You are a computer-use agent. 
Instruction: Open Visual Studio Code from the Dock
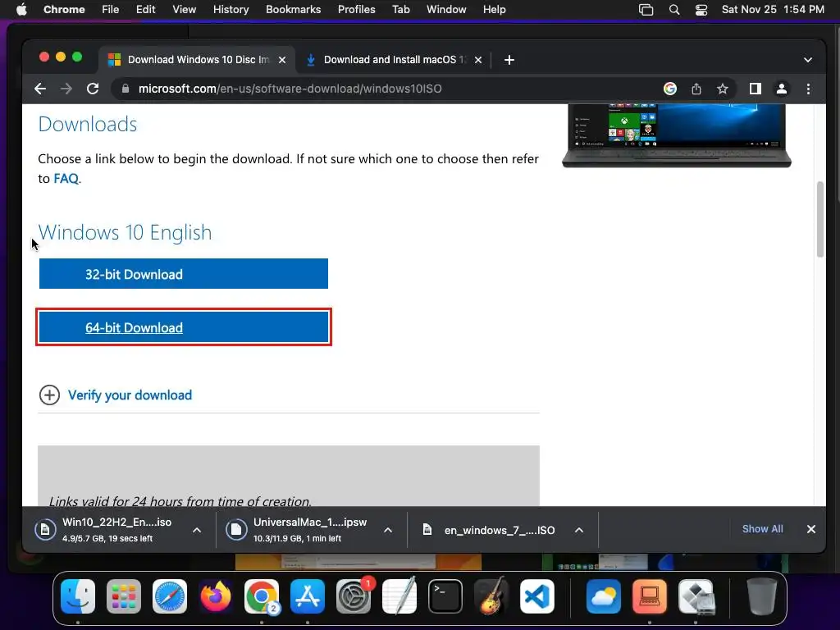(537, 596)
